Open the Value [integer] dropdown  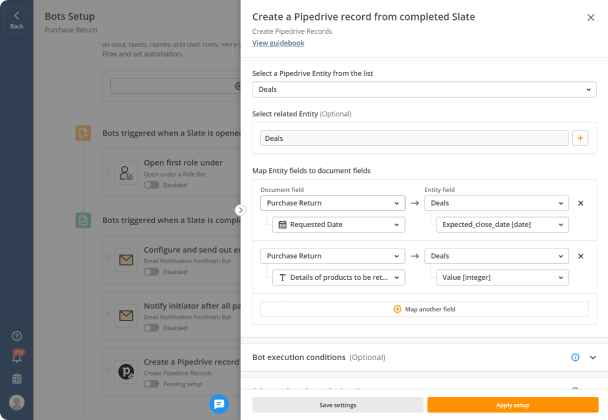point(502,278)
